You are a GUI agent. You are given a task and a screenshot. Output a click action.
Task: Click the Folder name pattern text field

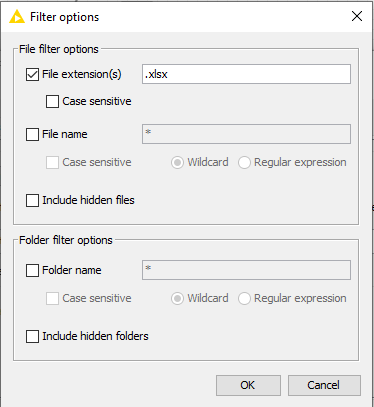(246, 270)
